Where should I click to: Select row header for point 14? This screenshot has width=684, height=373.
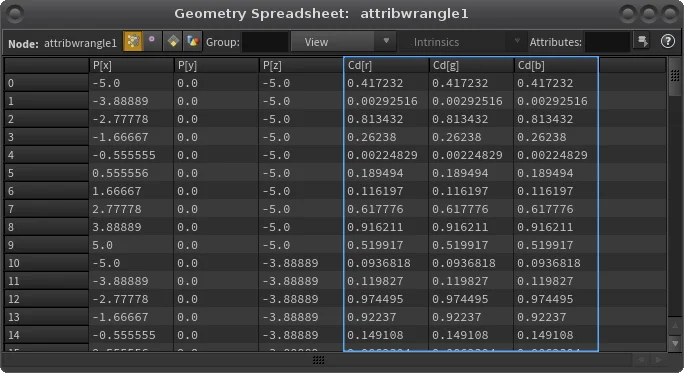tap(47, 335)
